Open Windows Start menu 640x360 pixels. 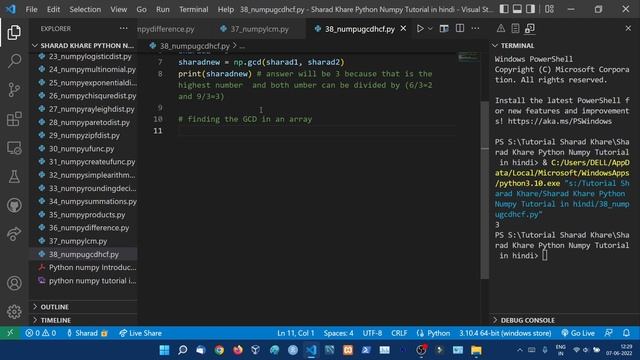coord(164,350)
